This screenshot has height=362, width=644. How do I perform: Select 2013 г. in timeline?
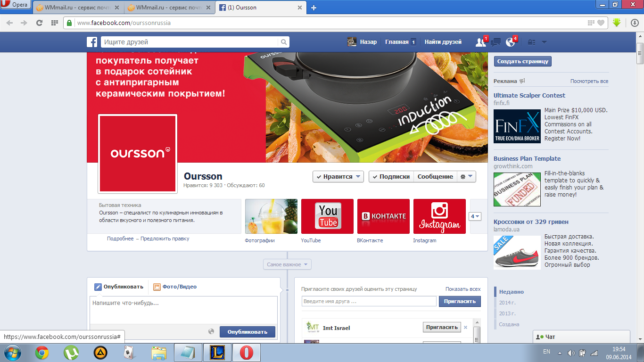pyautogui.click(x=508, y=313)
